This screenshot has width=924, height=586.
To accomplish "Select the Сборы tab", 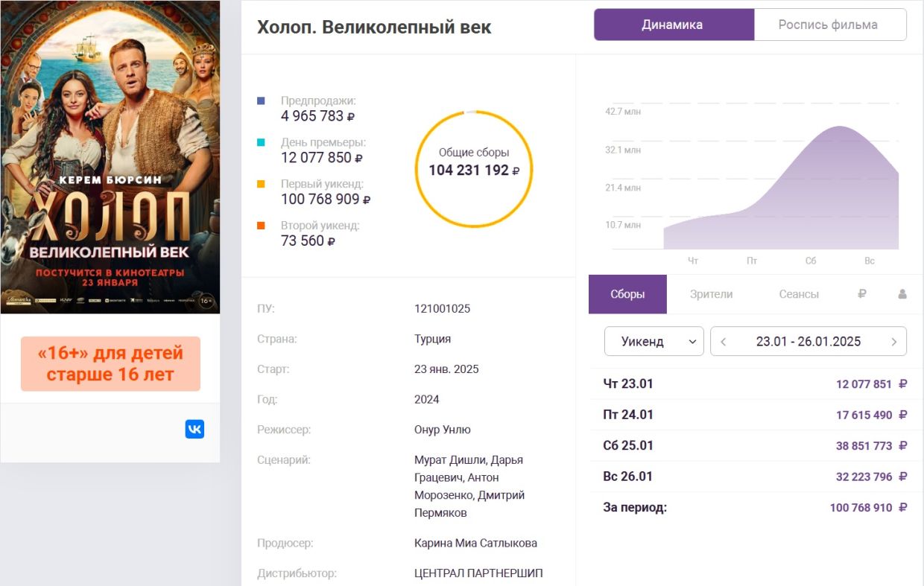I will pyautogui.click(x=627, y=294).
